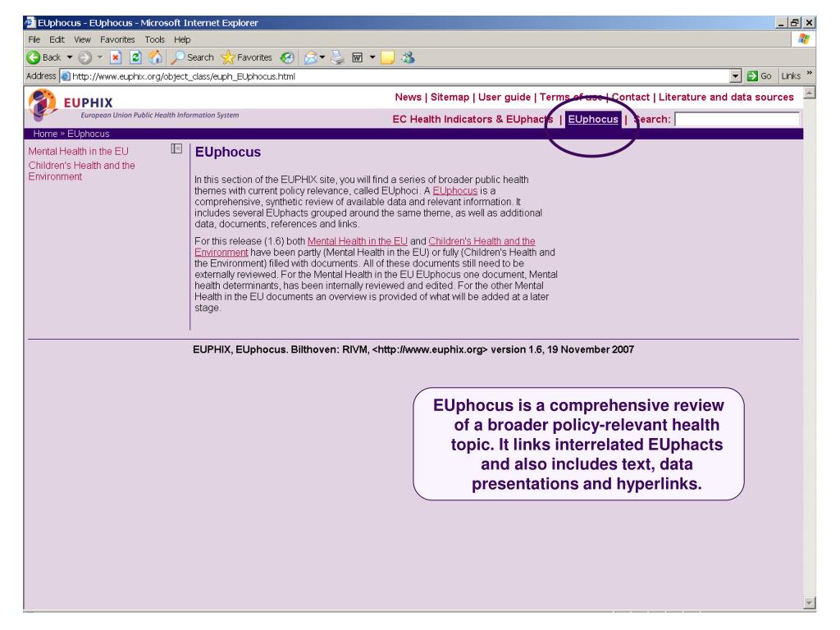Viewport: 840px width, 630px height.
Task: Open Literature and data sources link
Action: coord(726,97)
